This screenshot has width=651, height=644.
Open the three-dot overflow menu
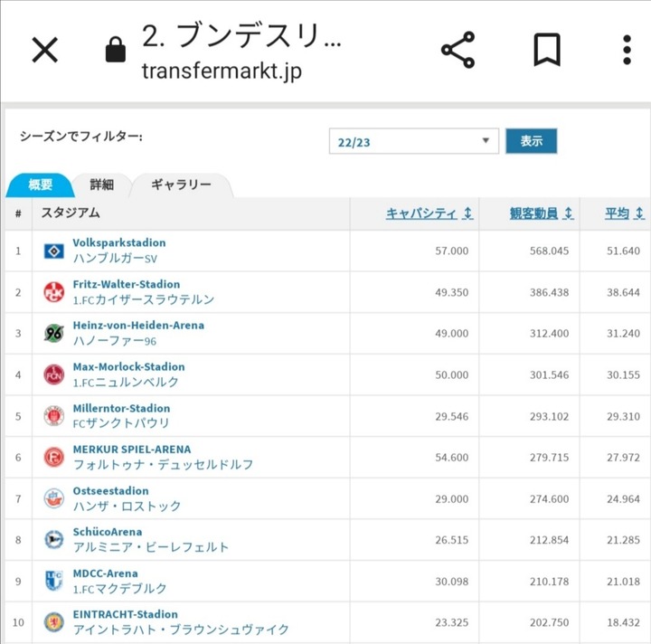point(627,50)
